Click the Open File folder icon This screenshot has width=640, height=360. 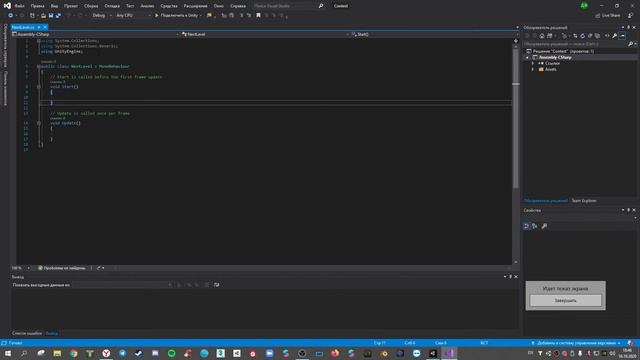tap(43, 16)
